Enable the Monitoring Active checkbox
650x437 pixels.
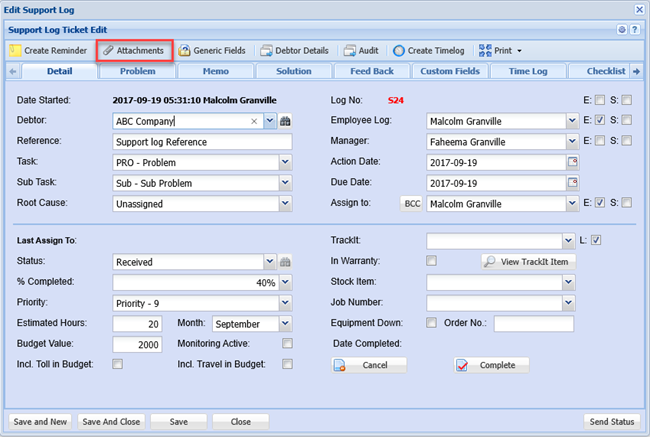click(x=287, y=343)
